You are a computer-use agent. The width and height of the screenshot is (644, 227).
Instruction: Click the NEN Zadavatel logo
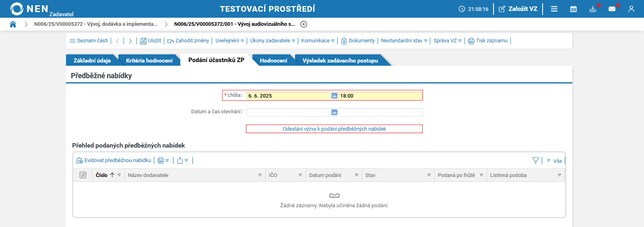click(41, 9)
